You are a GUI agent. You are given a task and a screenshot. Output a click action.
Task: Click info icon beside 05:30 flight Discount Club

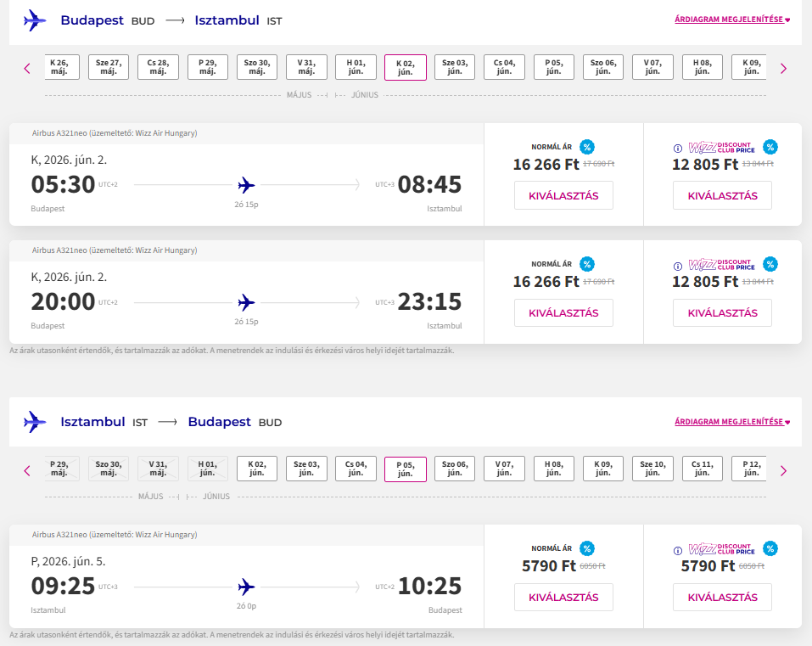[x=678, y=149]
